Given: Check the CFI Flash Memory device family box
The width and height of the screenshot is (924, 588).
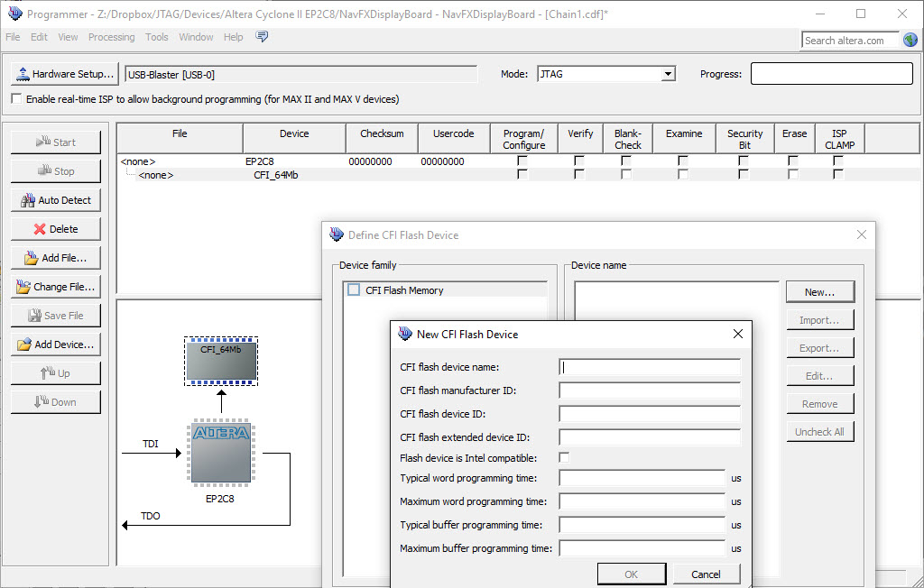Looking at the screenshot, I should pos(354,289).
